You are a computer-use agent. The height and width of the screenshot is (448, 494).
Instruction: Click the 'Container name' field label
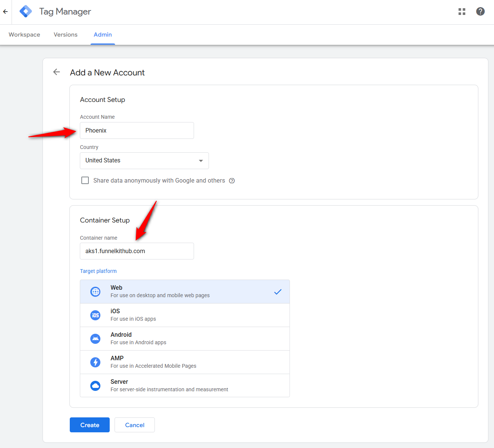pyautogui.click(x=99, y=238)
